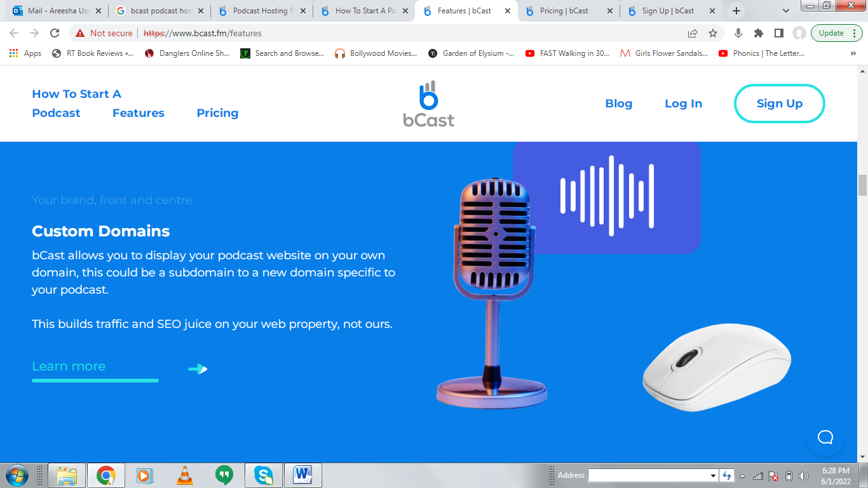
Task: Click the page vertical scrollbar thumb
Action: point(862,185)
